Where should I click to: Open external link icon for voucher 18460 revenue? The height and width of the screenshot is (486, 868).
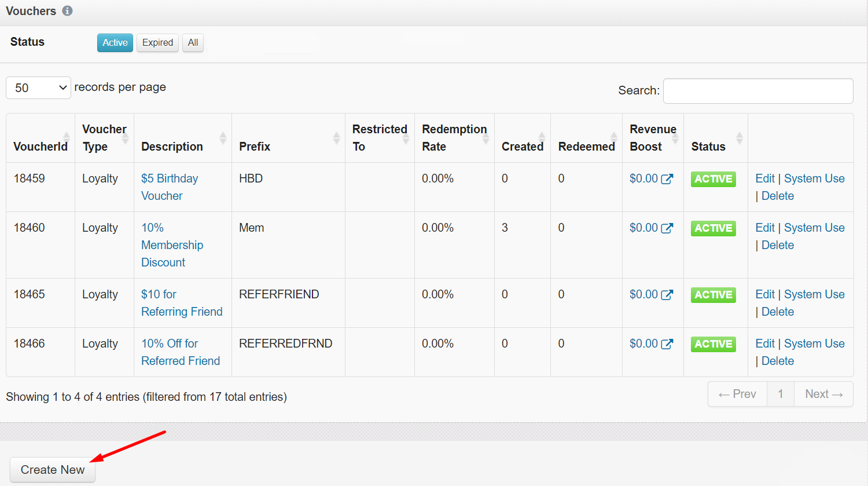coord(667,228)
